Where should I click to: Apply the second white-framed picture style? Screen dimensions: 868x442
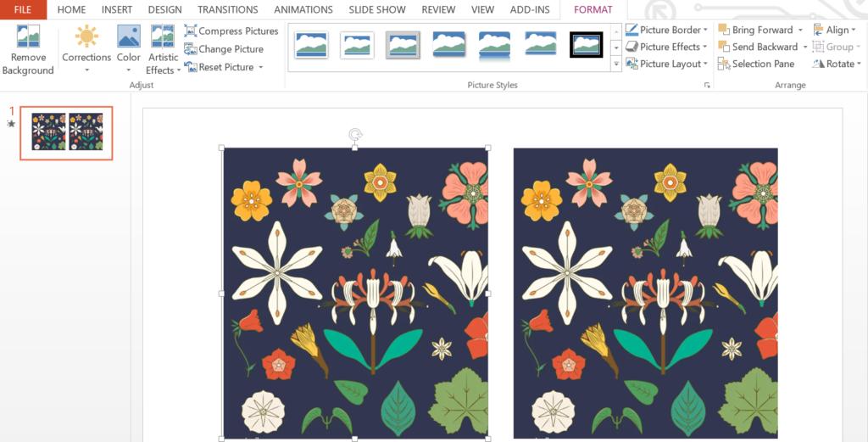[x=357, y=45]
